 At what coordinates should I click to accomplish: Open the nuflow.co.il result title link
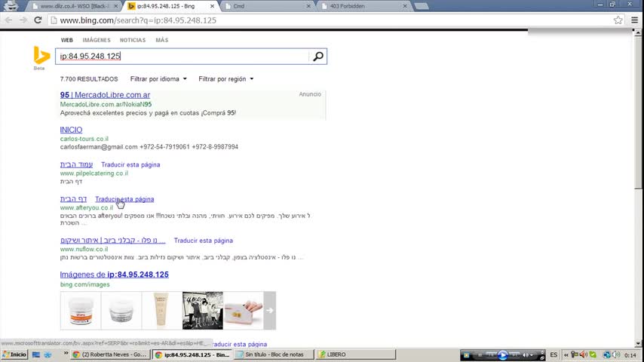coord(113,241)
